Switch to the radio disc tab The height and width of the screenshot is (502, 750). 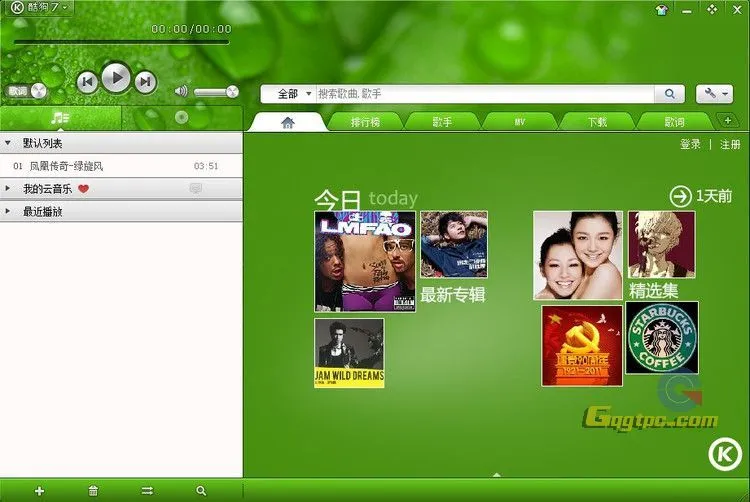click(182, 118)
